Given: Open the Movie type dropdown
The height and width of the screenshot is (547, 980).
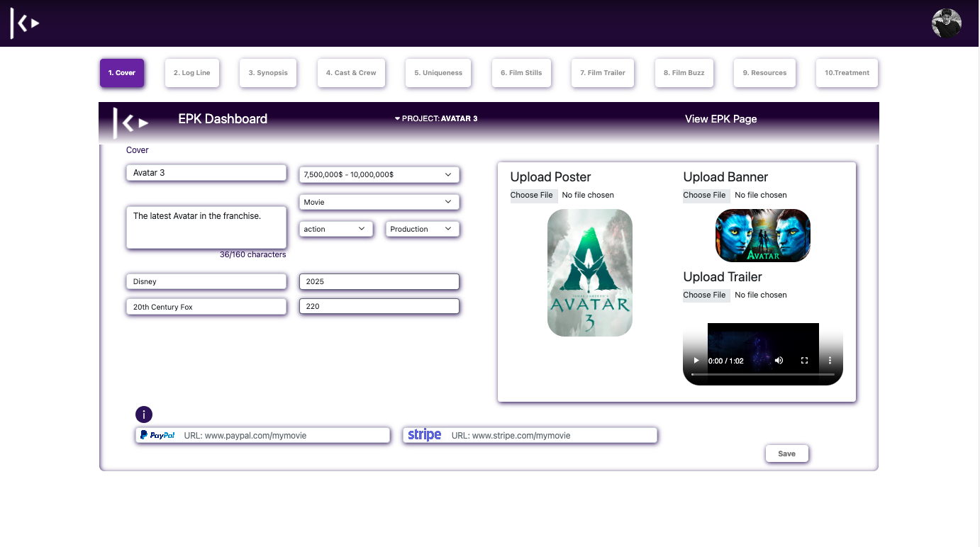Looking at the screenshot, I should tap(379, 202).
